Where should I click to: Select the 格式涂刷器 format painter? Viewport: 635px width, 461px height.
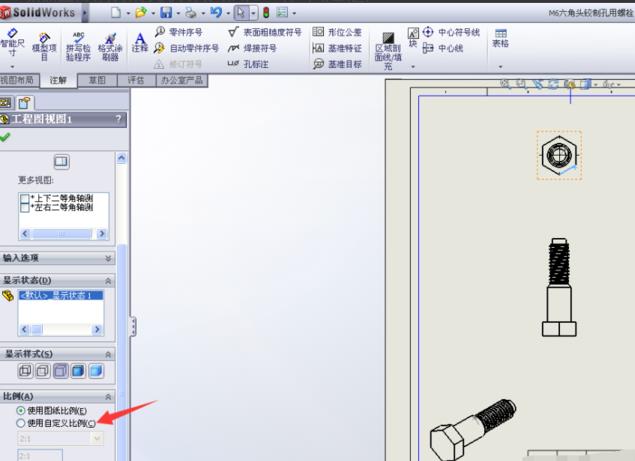[110, 47]
